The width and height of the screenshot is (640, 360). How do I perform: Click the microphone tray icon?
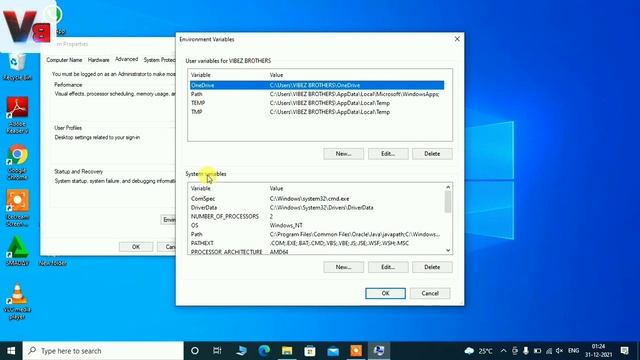tap(526, 351)
